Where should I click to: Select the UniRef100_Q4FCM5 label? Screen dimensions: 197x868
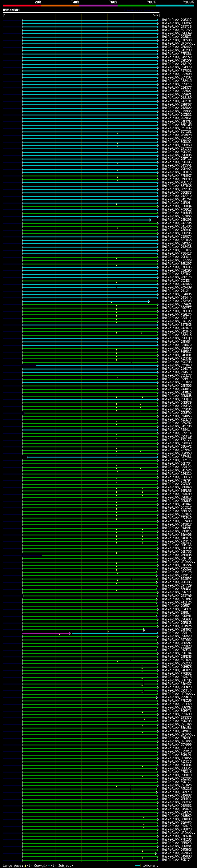click(177, 122)
